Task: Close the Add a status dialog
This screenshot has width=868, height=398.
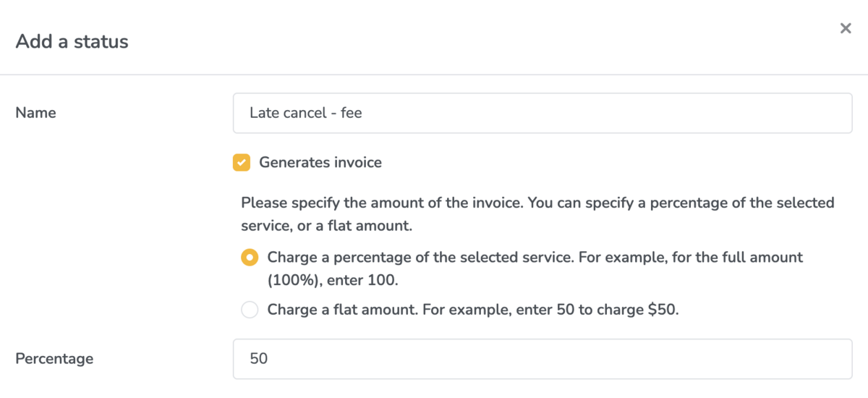Action: 845,29
